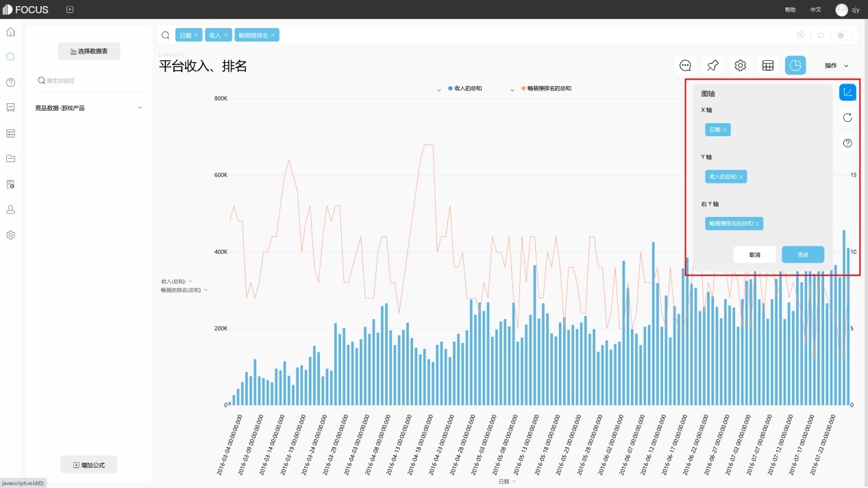Toggle the switch in the search bar
Screen dimensions: 868x488
(x=844, y=35)
